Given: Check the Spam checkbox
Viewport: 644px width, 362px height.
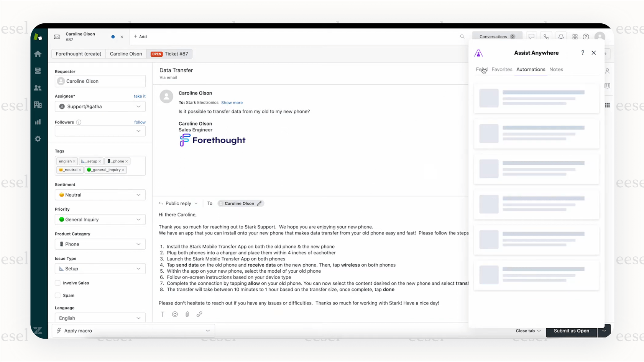Looking at the screenshot, I should [x=58, y=295].
